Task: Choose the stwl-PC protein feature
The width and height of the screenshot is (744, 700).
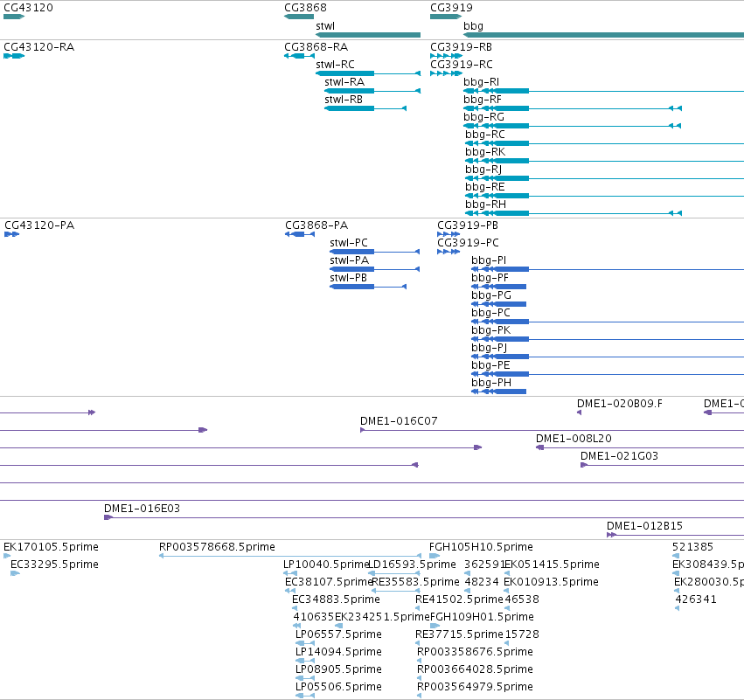Action: pyautogui.click(x=375, y=252)
